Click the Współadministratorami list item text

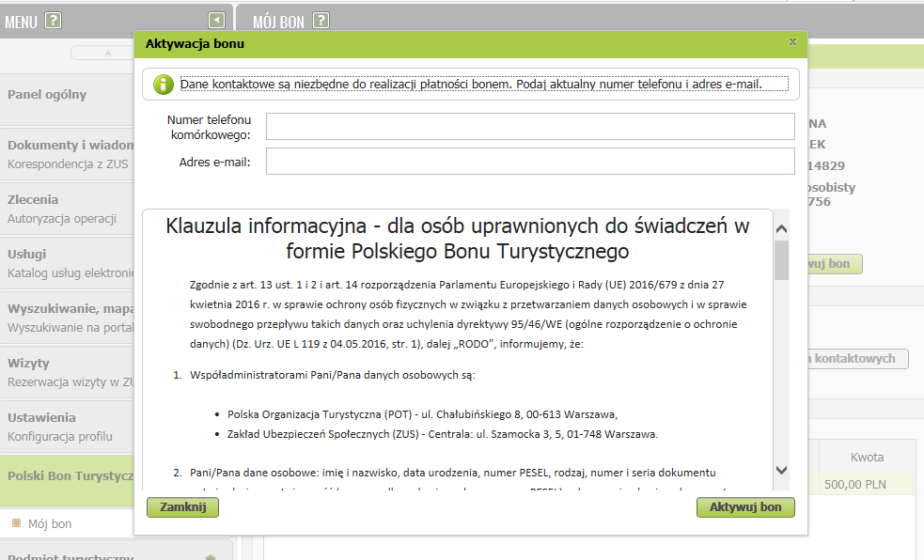[x=333, y=375]
